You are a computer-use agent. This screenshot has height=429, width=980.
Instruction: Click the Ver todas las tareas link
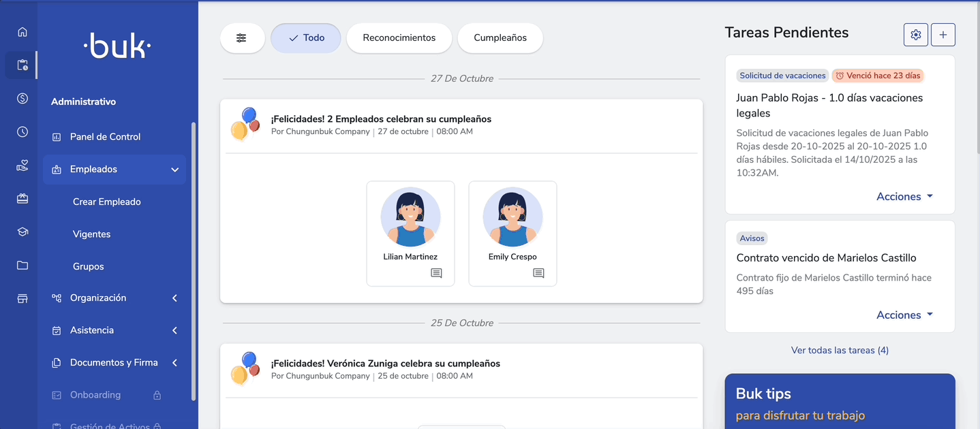(840, 351)
